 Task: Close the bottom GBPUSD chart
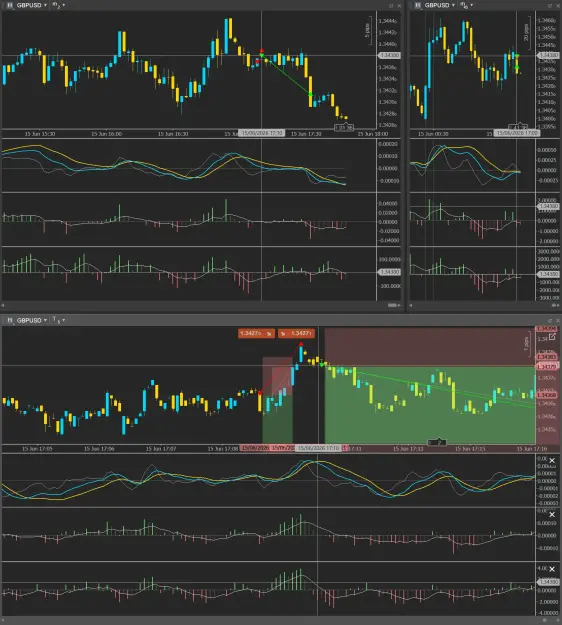558,320
